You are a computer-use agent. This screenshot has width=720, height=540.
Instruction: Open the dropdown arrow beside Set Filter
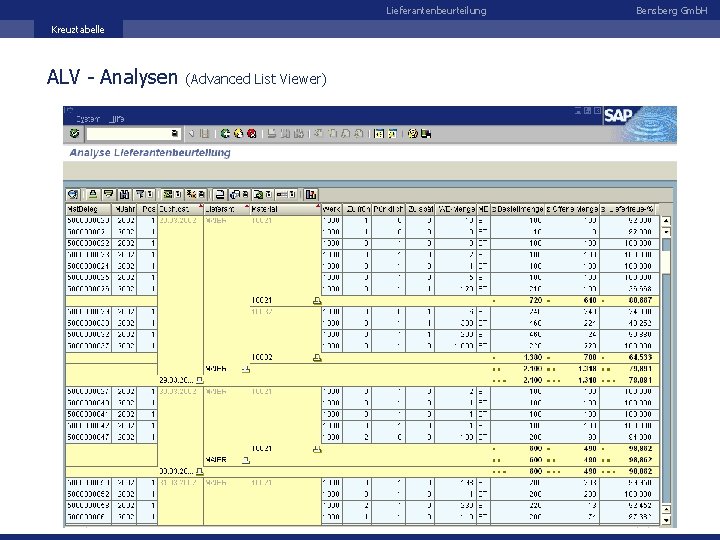(x=150, y=195)
